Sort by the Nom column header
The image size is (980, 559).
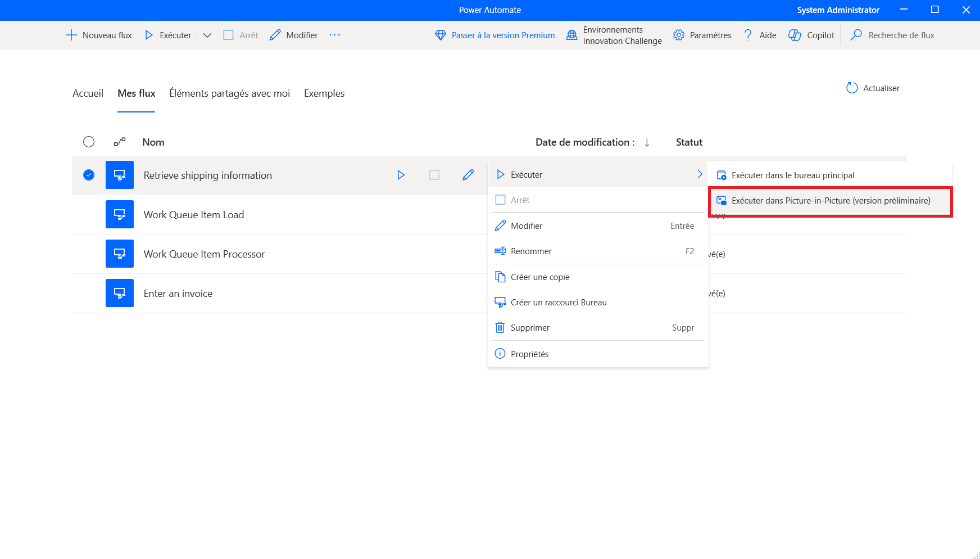click(153, 142)
